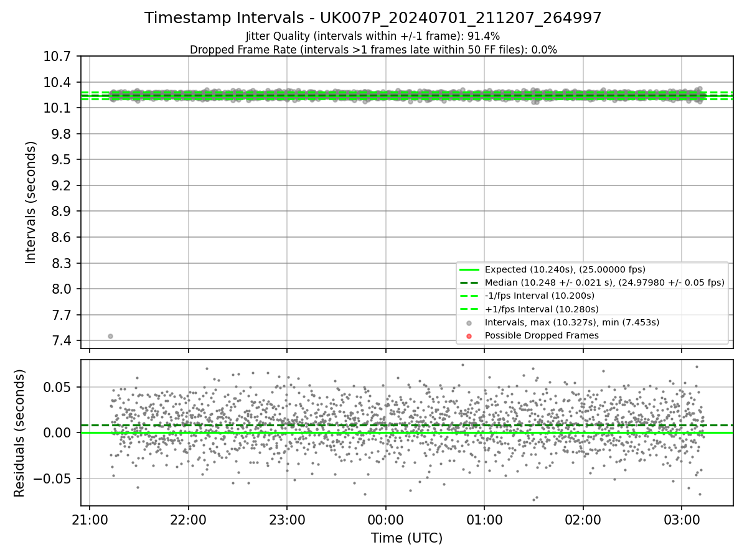
Task: Click the dark green dashed Median legend line
Action: 469,282
